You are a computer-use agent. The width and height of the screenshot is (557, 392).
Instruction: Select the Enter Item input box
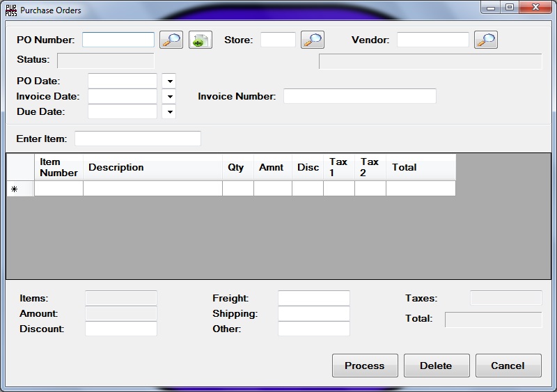[x=137, y=139]
